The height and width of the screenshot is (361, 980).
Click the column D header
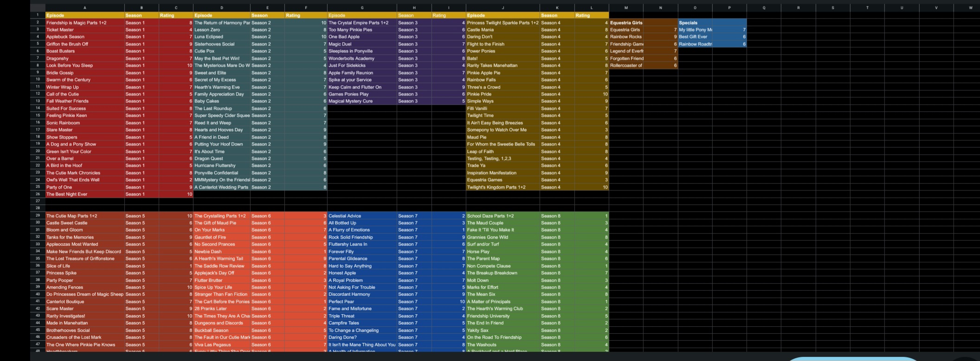click(x=222, y=8)
